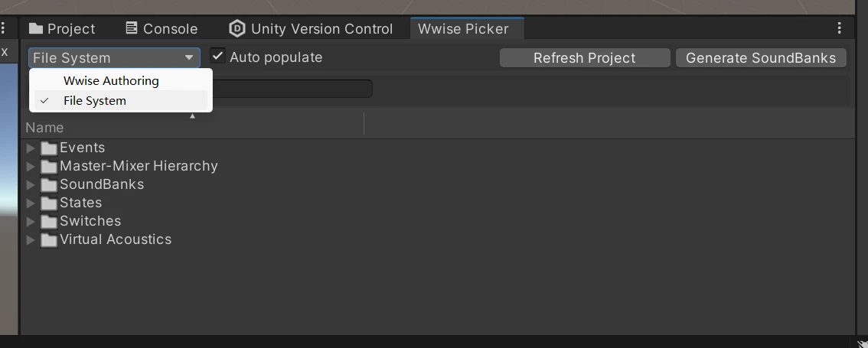Expand the Events tree arrow
Viewport: 868px width, 348px height.
31,148
